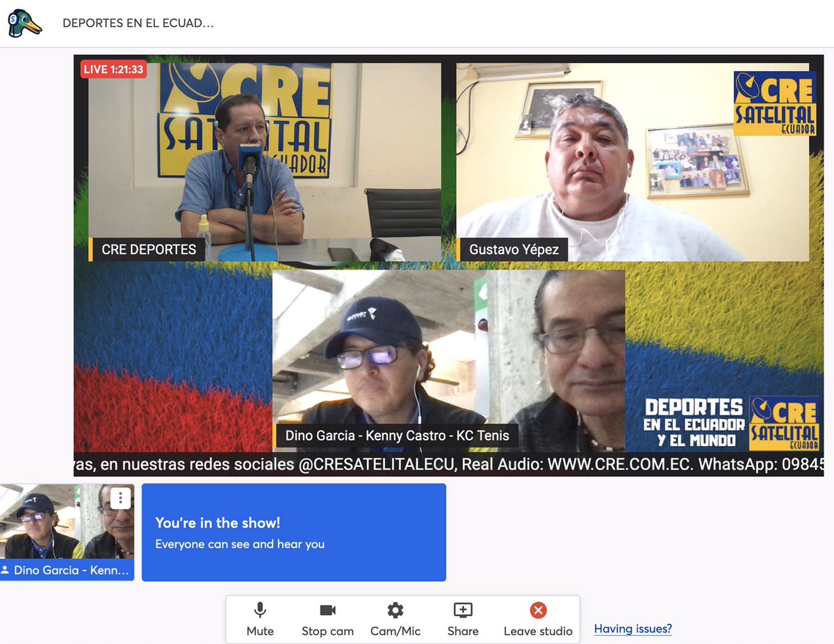Image resolution: width=834 pixels, height=644 pixels.
Task: Share your screen
Action: [463, 620]
